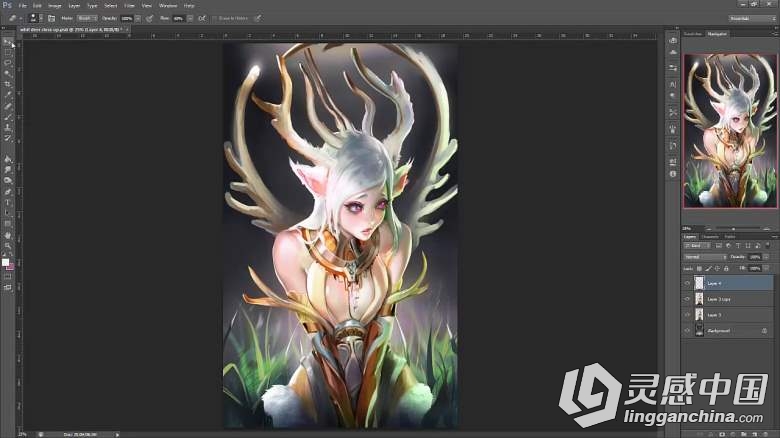This screenshot has width=780, height=438.
Task: Toggle lock all
Action: 726,269
